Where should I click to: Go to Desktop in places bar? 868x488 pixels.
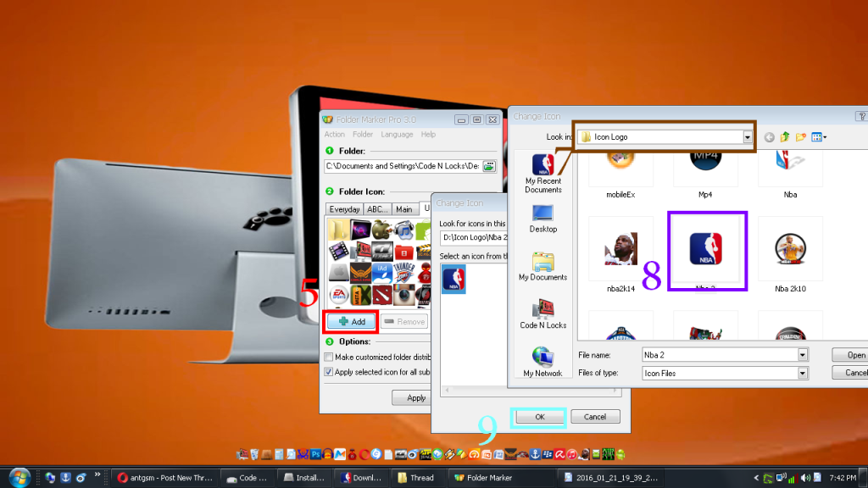pyautogui.click(x=542, y=218)
